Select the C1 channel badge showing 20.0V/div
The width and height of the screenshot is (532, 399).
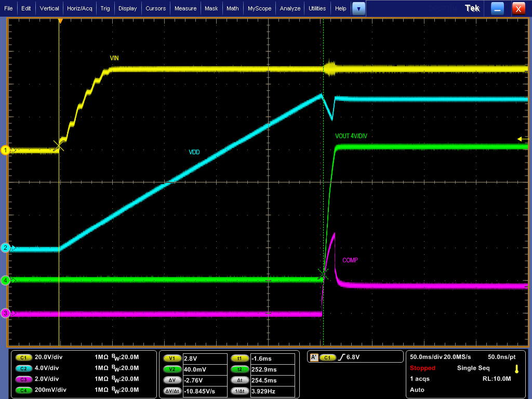tap(24, 357)
